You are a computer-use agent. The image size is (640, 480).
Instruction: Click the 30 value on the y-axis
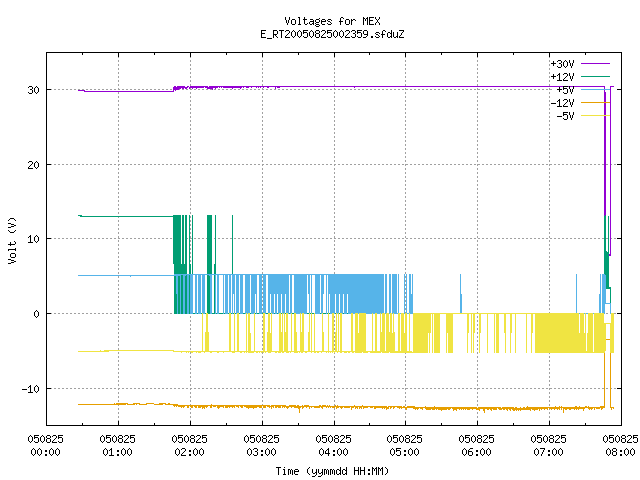click(33, 90)
